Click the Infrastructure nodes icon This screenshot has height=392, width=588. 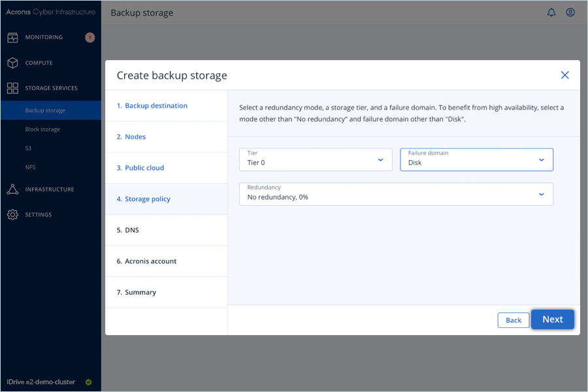tap(12, 189)
